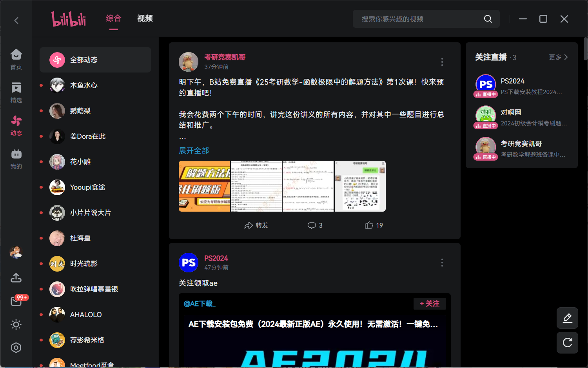Open 杜海皇's updates
588x368 pixels.
[x=95, y=238]
